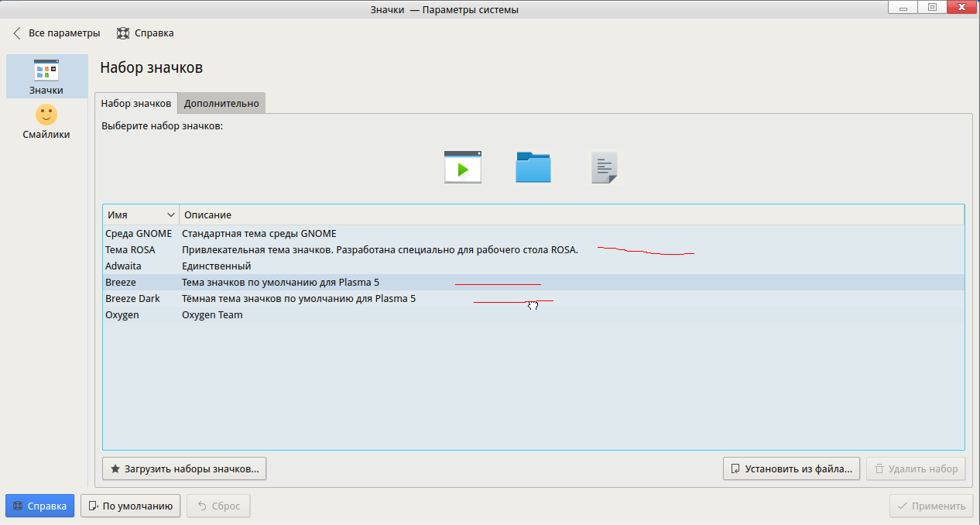Select the Тема ROSA icon theme
The image size is (980, 525).
pyautogui.click(x=533, y=249)
